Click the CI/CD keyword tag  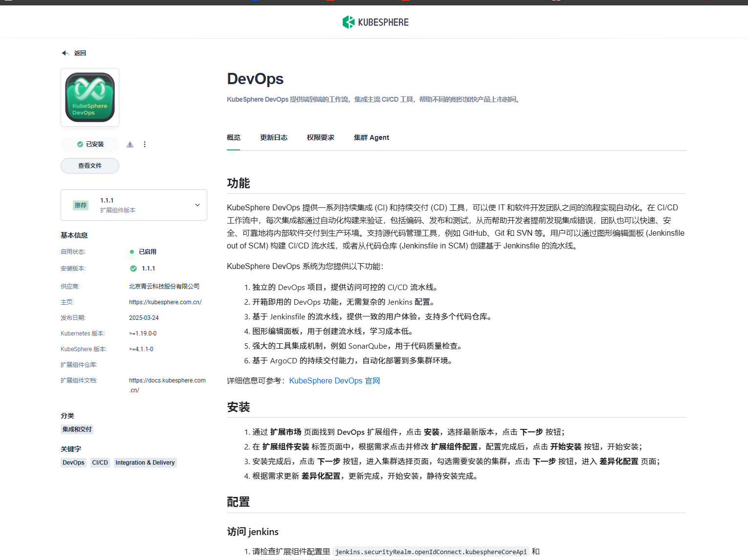(x=100, y=463)
